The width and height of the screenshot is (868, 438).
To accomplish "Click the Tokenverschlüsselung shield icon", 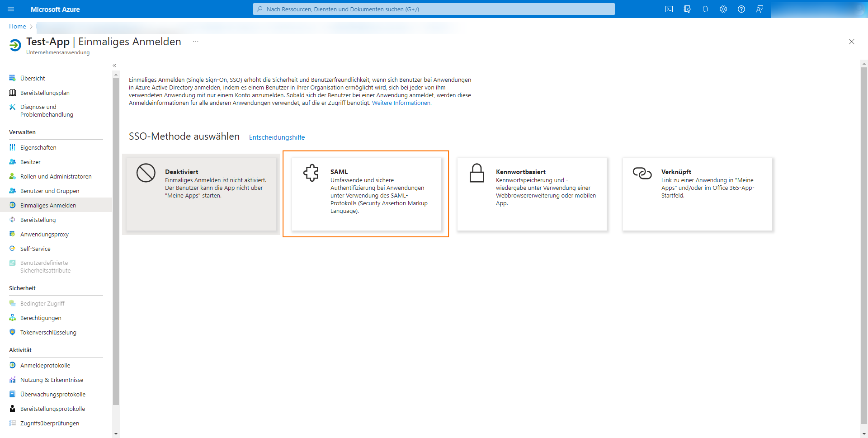I will pos(12,332).
